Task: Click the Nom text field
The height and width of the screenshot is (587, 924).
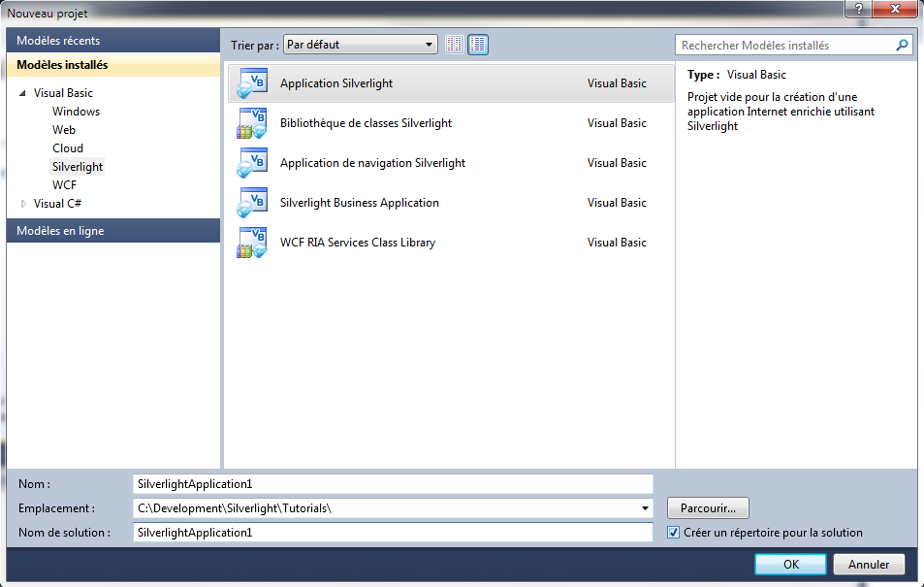Action: [x=393, y=483]
